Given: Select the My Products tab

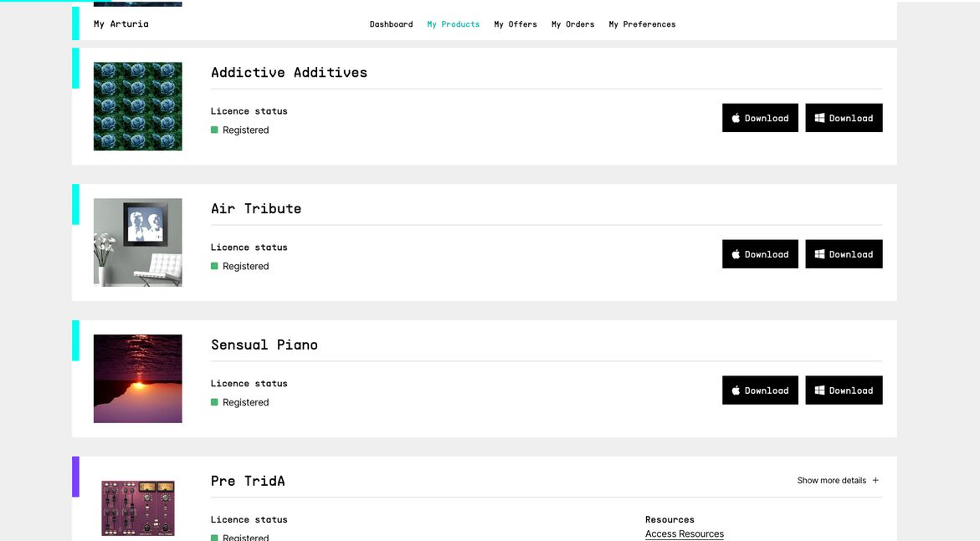Looking at the screenshot, I should 453,24.
